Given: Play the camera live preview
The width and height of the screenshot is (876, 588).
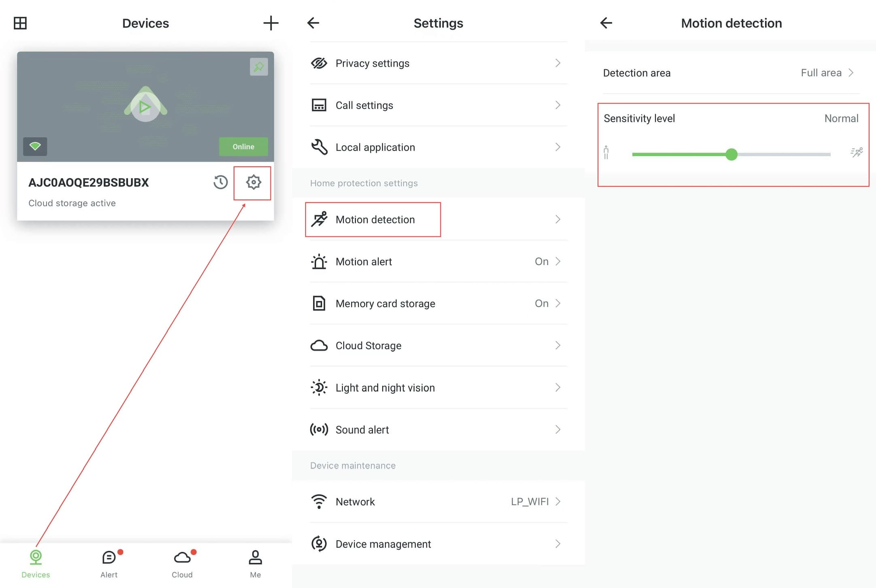Looking at the screenshot, I should point(145,107).
